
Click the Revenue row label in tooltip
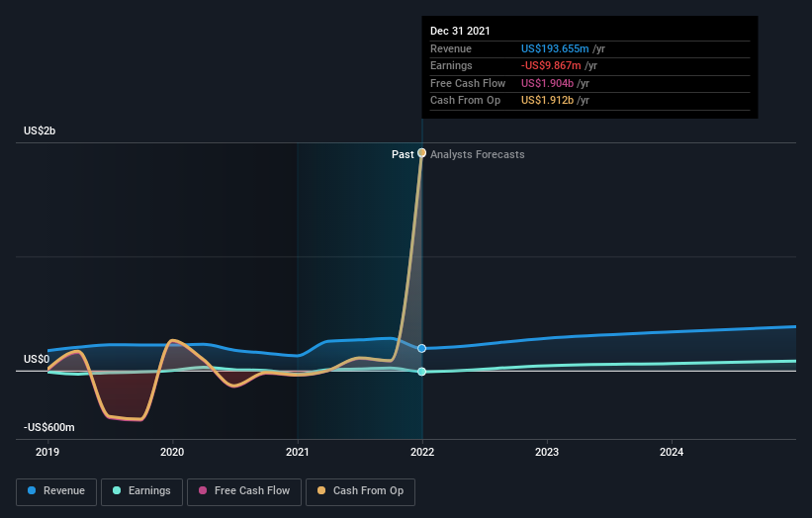(451, 48)
